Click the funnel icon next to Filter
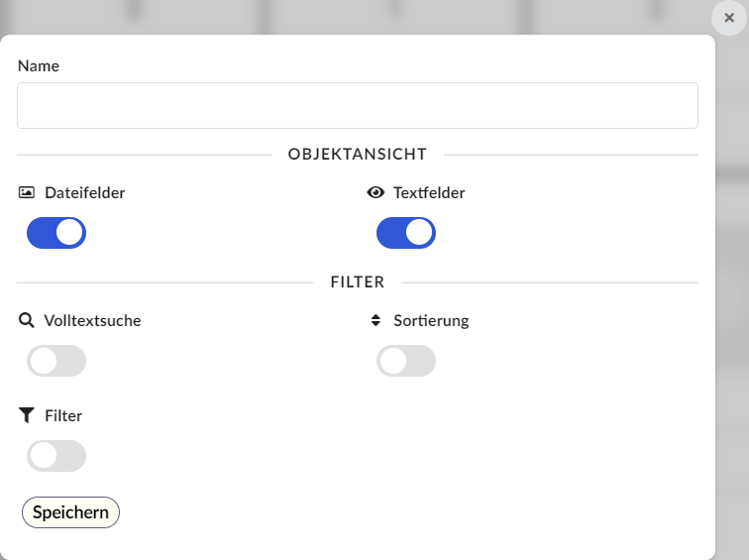Image resolution: width=749 pixels, height=560 pixels. point(27,415)
